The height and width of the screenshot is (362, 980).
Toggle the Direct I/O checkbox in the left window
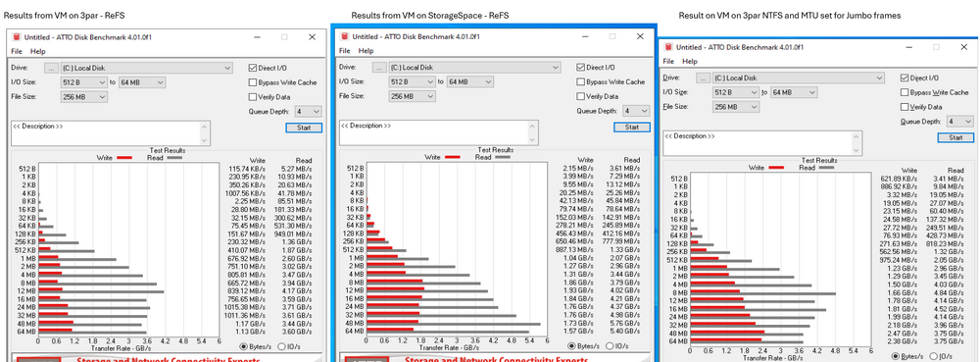click(253, 68)
